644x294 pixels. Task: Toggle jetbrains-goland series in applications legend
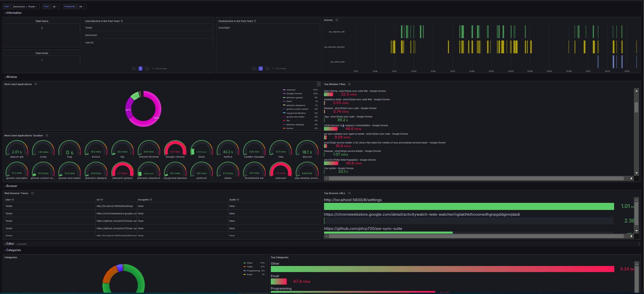tap(294, 98)
